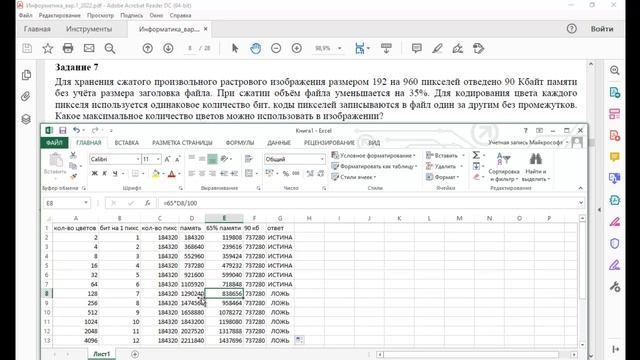
Task: Add a new sheet with the plus button
Action: pos(135,354)
